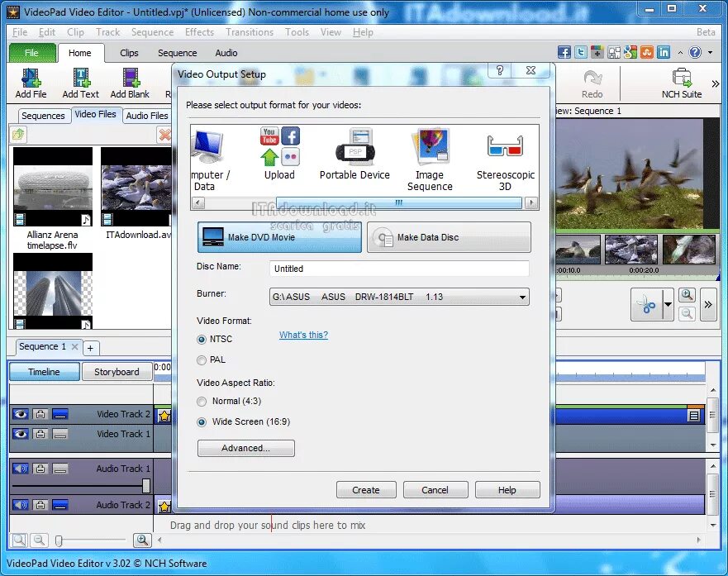Image resolution: width=728 pixels, height=576 pixels.
Task: Click the timeline zoom slider handle
Action: pyautogui.click(x=59, y=540)
